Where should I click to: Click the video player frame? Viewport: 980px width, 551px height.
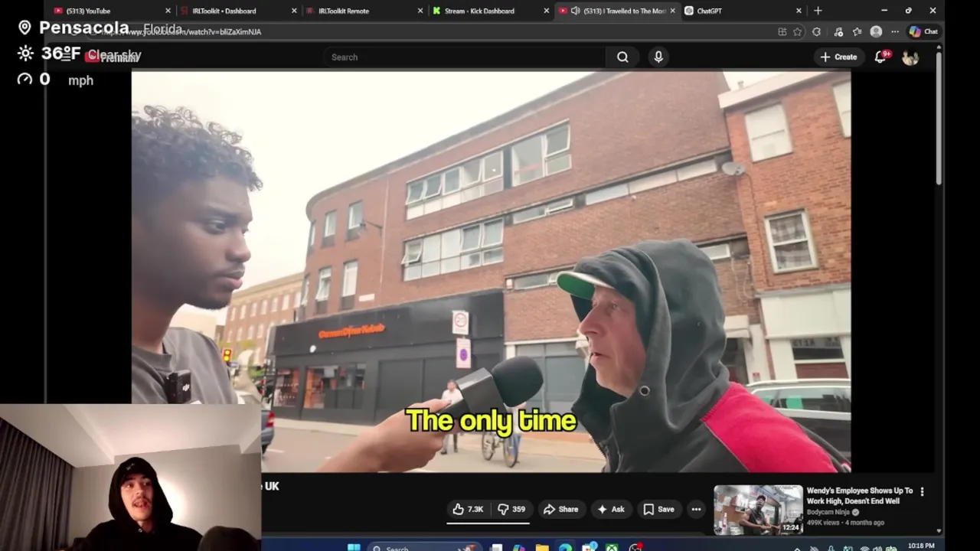[x=491, y=272]
